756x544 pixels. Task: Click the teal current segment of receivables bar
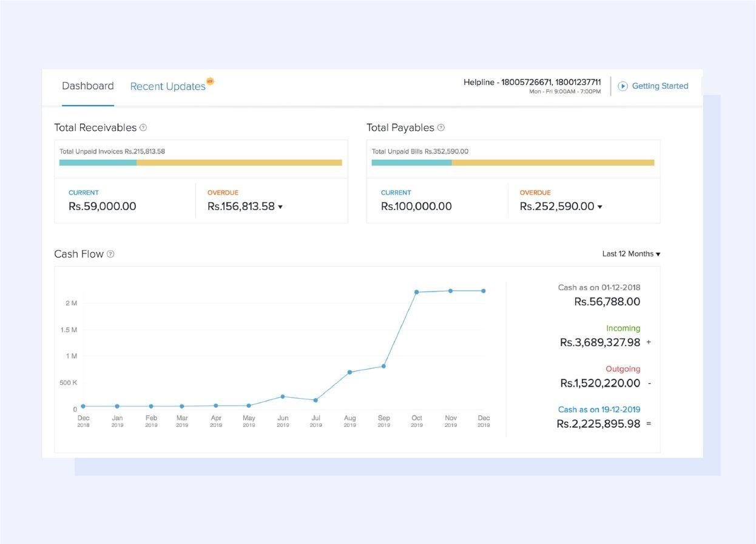[x=98, y=163]
